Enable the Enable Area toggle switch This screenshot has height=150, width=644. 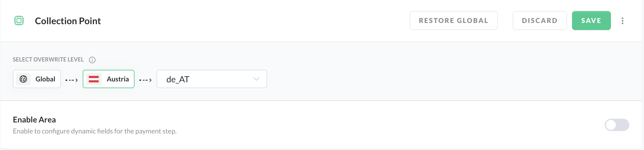(x=616, y=125)
